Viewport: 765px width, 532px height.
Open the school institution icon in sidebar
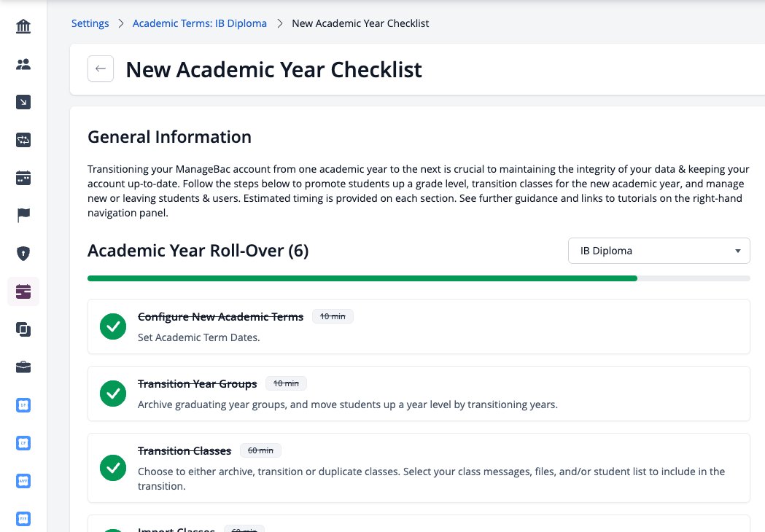click(23, 26)
